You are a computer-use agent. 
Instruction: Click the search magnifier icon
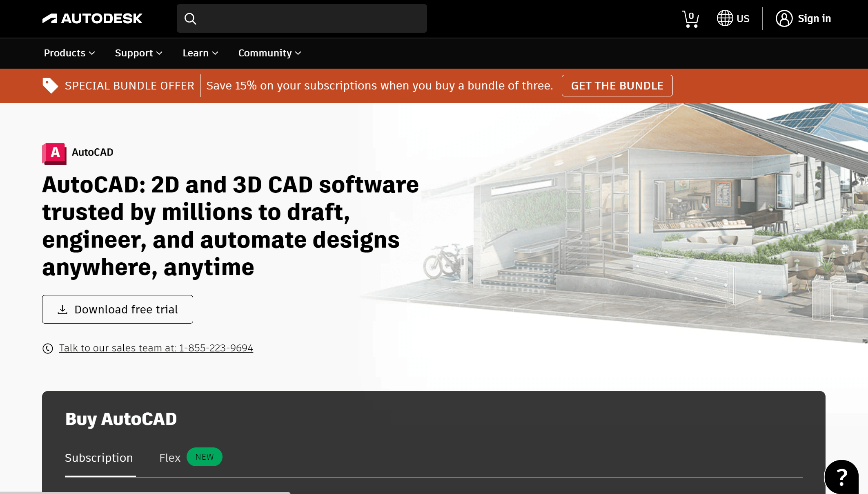[190, 18]
